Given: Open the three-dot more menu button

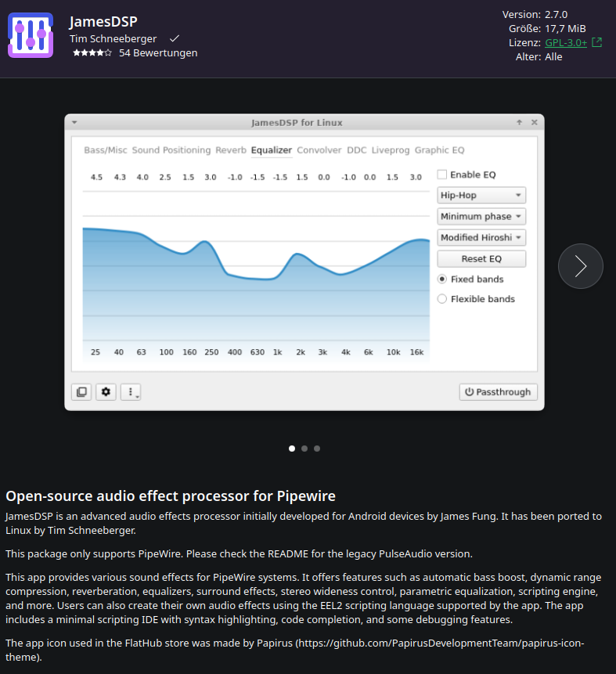Looking at the screenshot, I should click(x=131, y=392).
